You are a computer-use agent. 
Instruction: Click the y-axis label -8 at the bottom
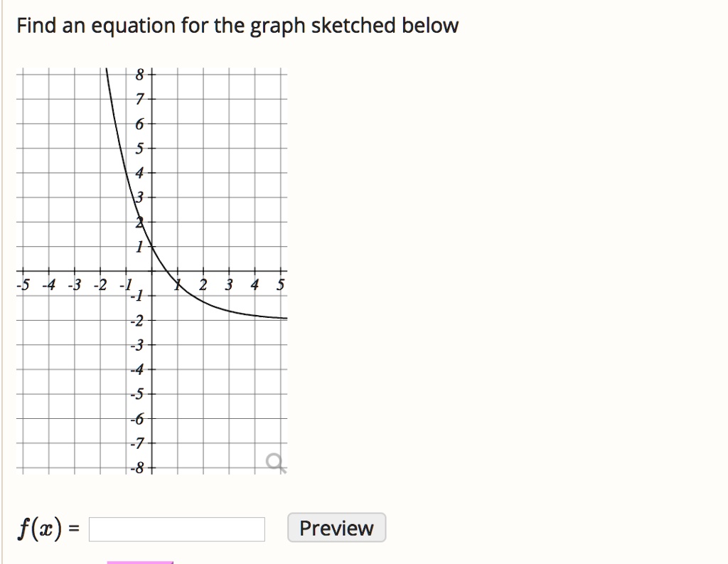(138, 468)
